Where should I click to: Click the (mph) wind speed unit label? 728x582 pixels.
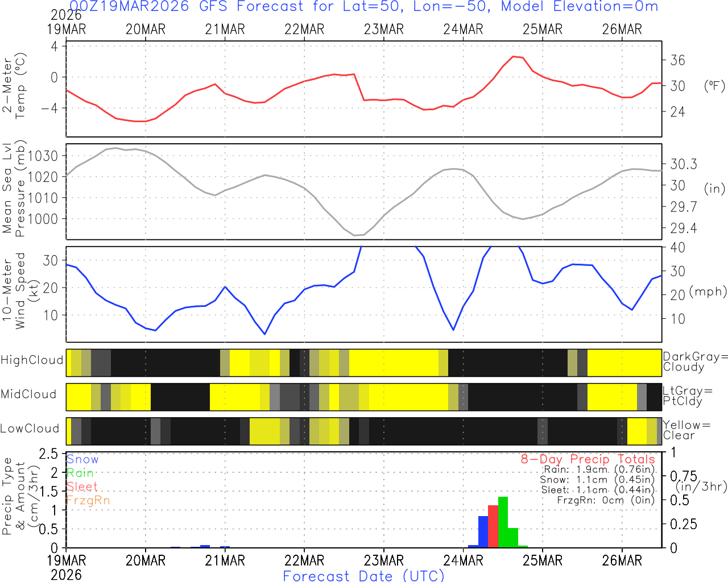[x=708, y=292]
